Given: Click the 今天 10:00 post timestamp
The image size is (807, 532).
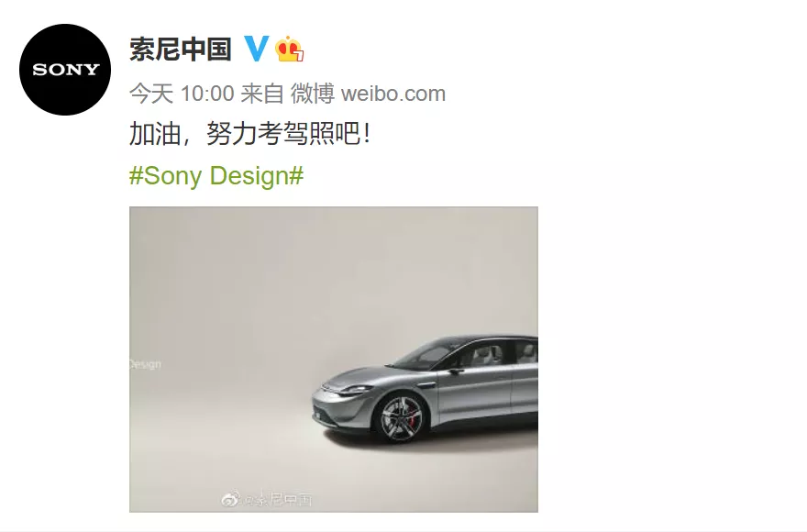Looking at the screenshot, I should pyautogui.click(x=182, y=94).
